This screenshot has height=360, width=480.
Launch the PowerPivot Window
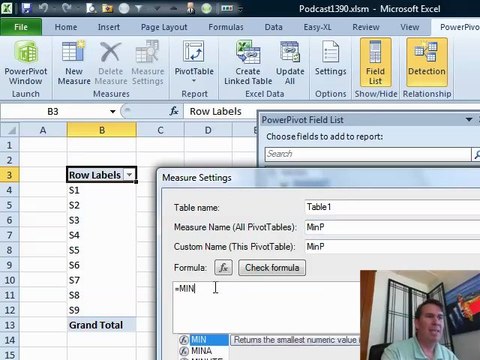coord(26,63)
